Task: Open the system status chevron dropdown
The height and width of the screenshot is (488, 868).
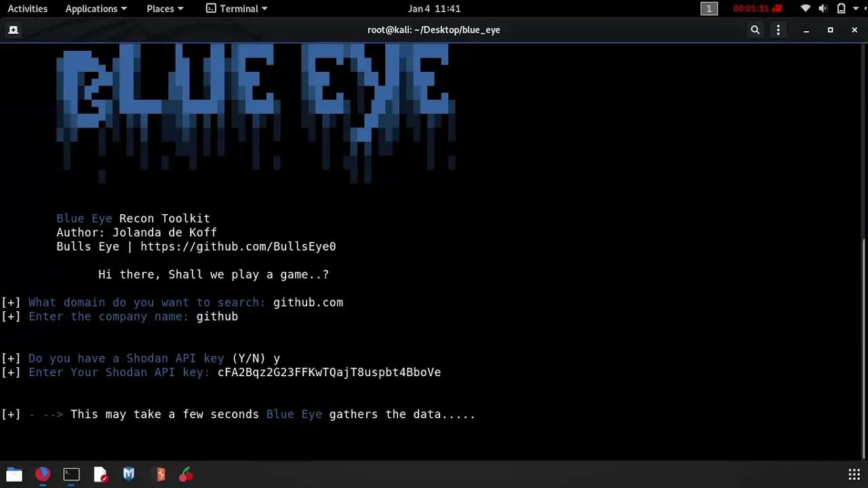Action: pyautogui.click(x=854, y=9)
